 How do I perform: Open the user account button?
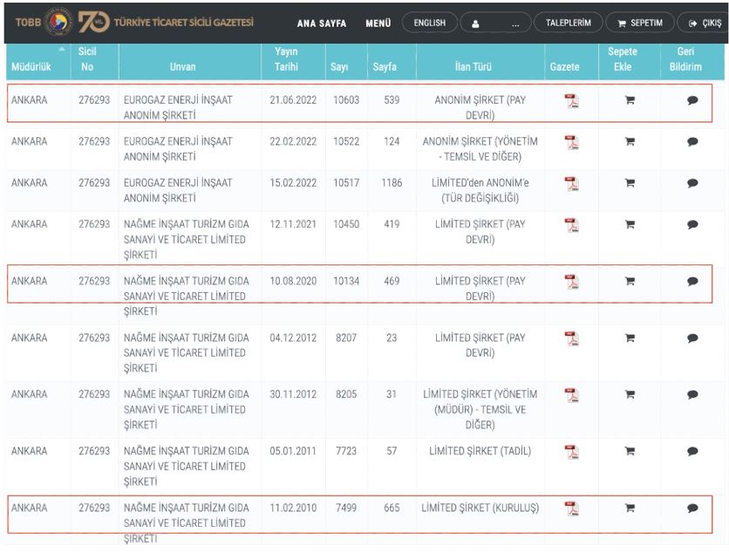495,23
